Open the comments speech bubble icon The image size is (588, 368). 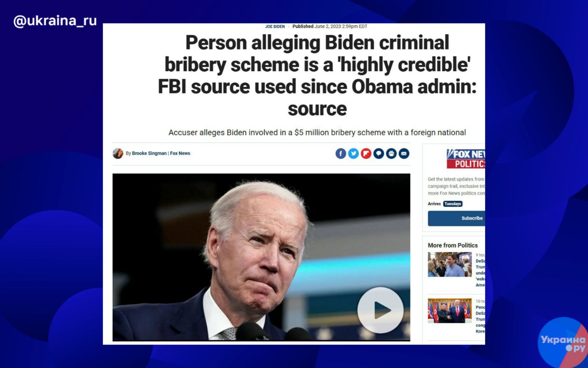(x=379, y=154)
